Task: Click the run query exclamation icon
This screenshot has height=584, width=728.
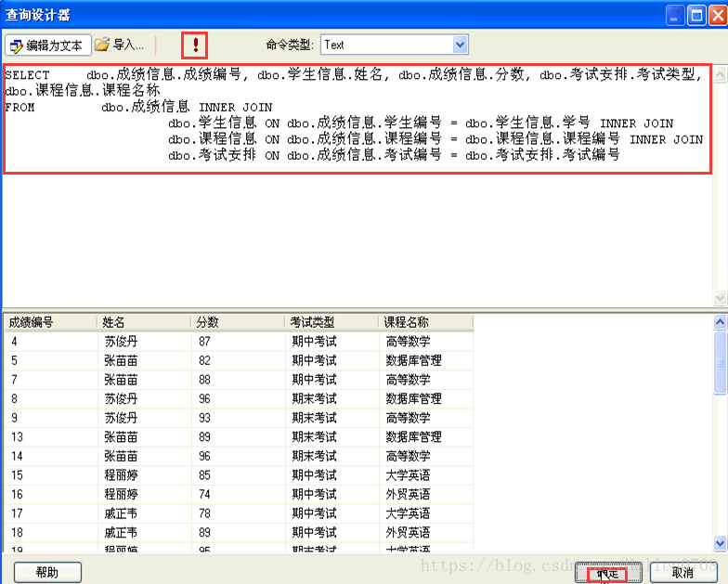Action: point(195,45)
